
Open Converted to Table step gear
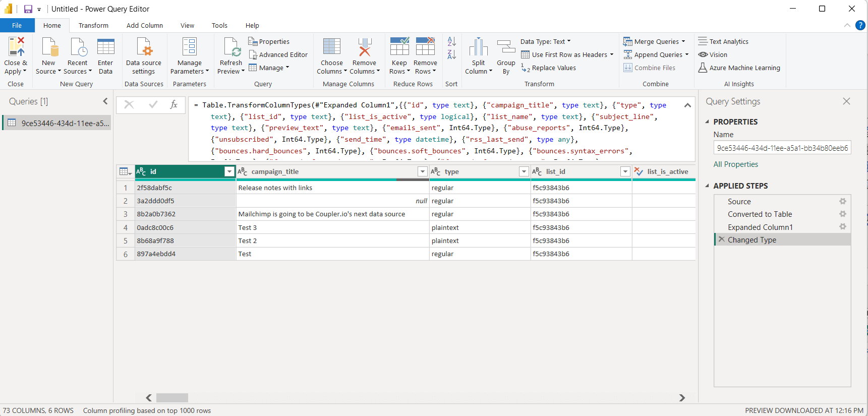(843, 214)
